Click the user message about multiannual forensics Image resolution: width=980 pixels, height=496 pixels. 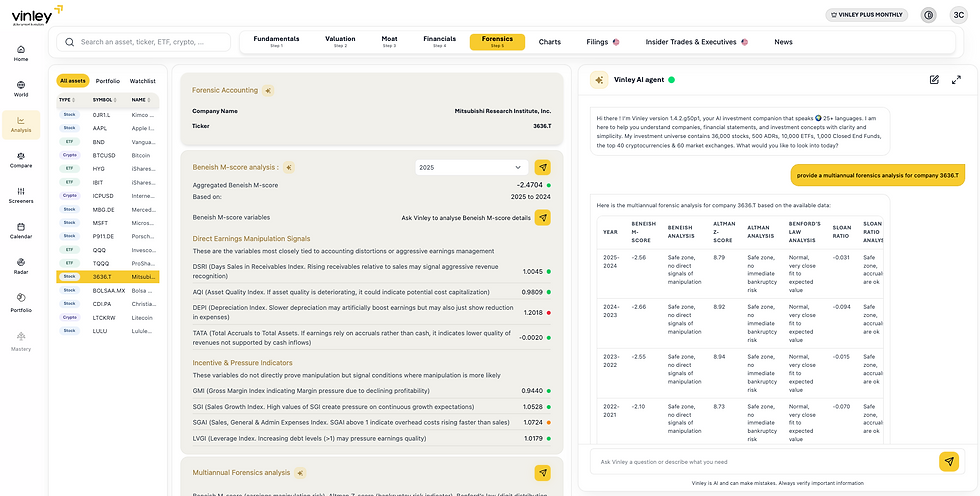878,176
